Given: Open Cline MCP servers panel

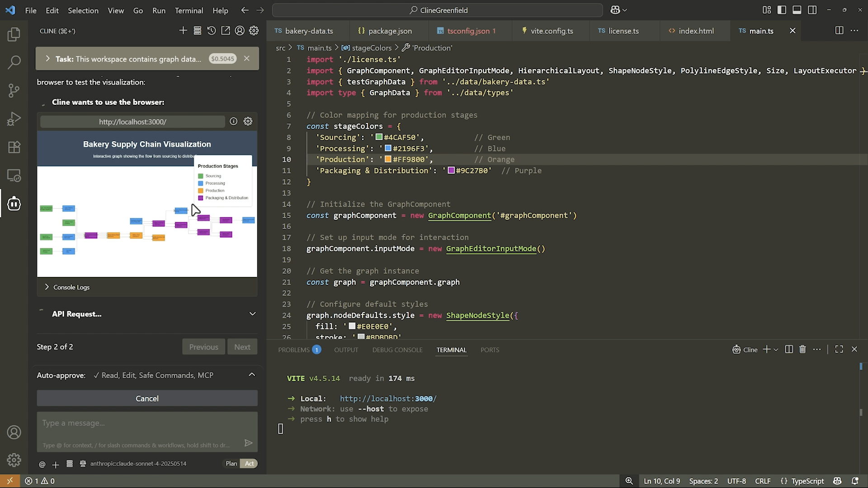Looking at the screenshot, I should (x=198, y=31).
